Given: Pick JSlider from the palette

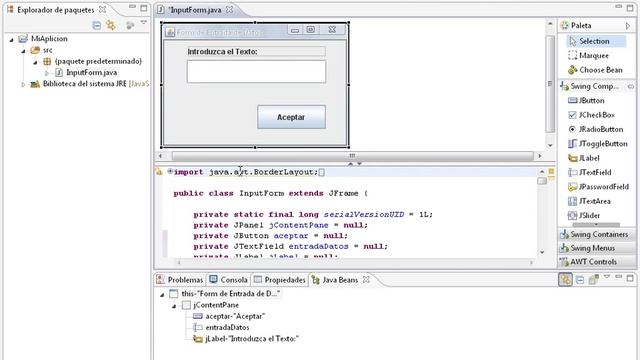Looking at the screenshot, I should pyautogui.click(x=584, y=215).
